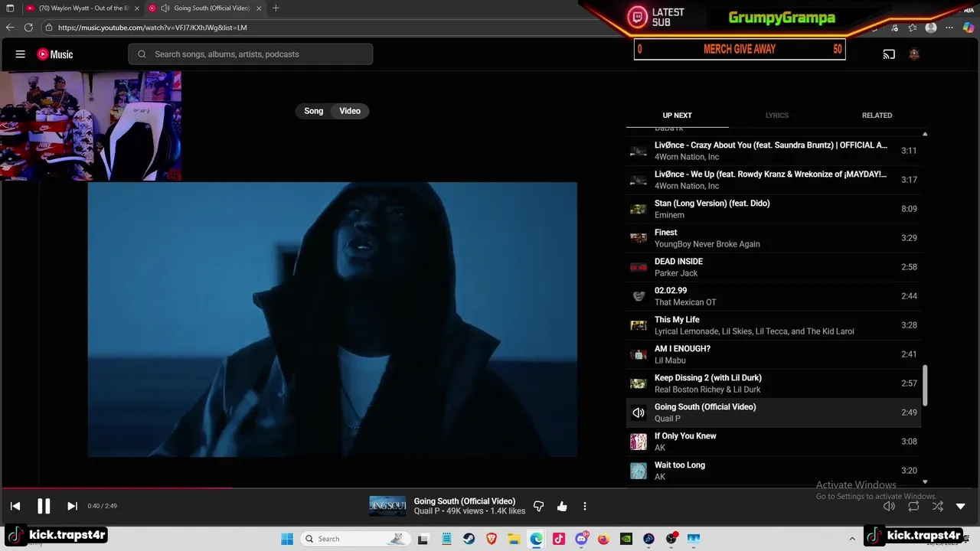Click the queue scrollbar handle
This screenshot has width=980, height=551.
(x=925, y=385)
